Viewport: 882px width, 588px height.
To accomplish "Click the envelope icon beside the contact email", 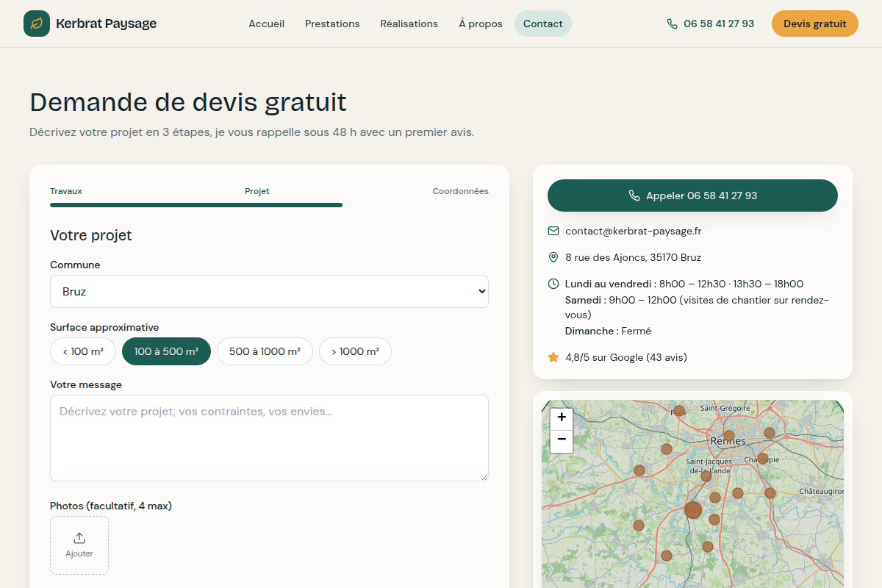I will (553, 231).
